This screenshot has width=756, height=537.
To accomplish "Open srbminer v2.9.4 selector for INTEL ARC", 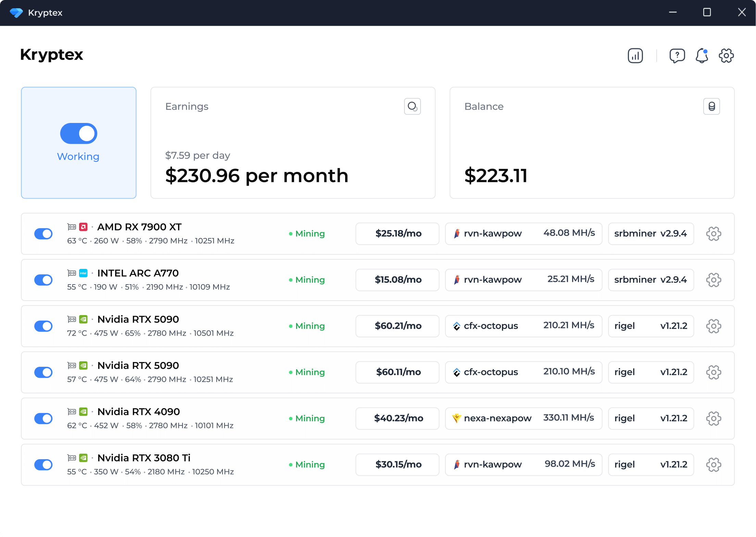I will coord(651,280).
